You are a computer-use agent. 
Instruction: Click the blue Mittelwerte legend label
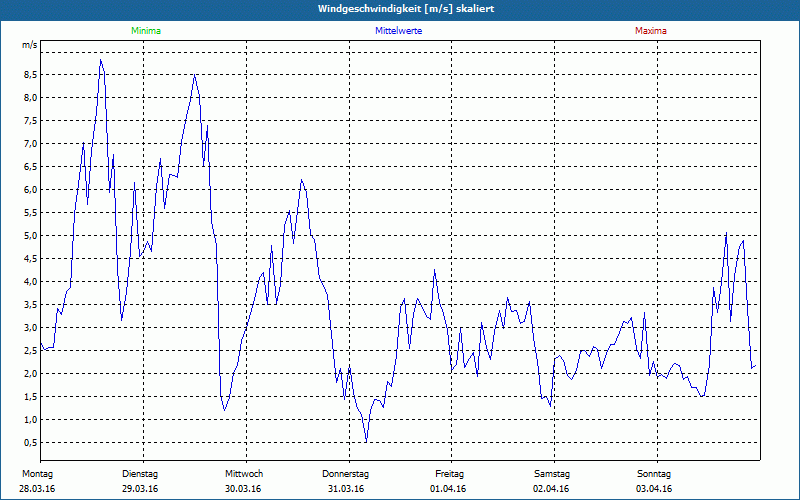pos(398,31)
